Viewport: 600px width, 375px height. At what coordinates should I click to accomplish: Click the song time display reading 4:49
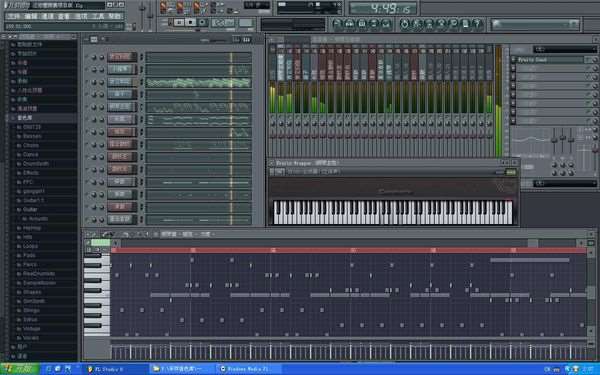pos(382,8)
